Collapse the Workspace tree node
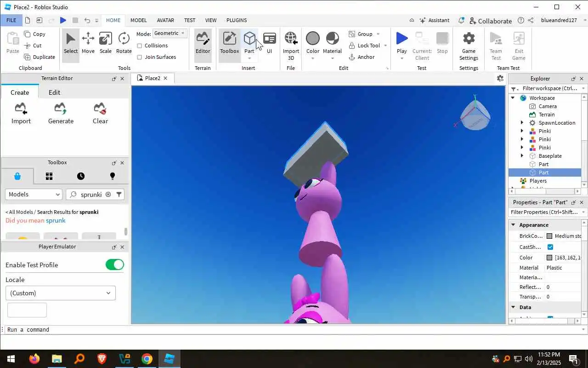 513,98
